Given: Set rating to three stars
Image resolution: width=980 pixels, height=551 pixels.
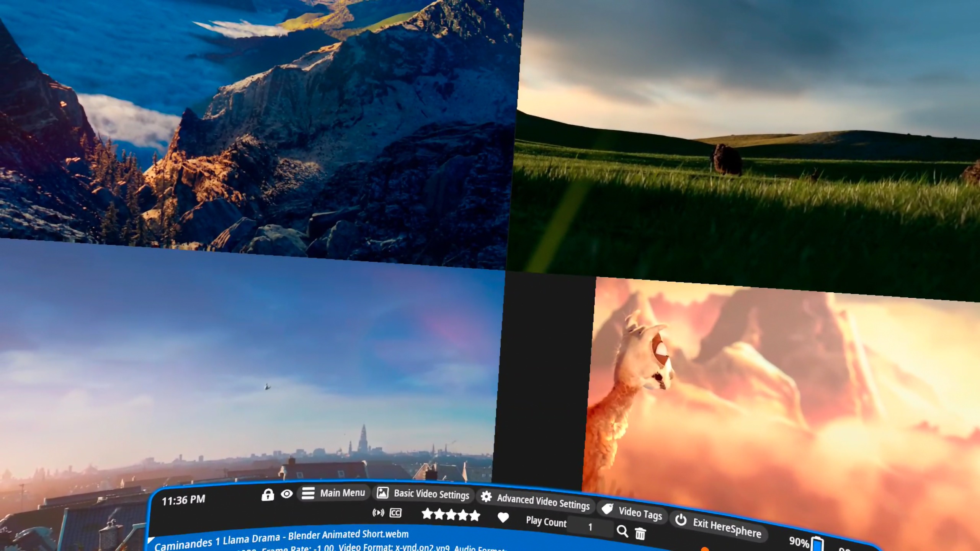Looking at the screenshot, I should tap(451, 515).
